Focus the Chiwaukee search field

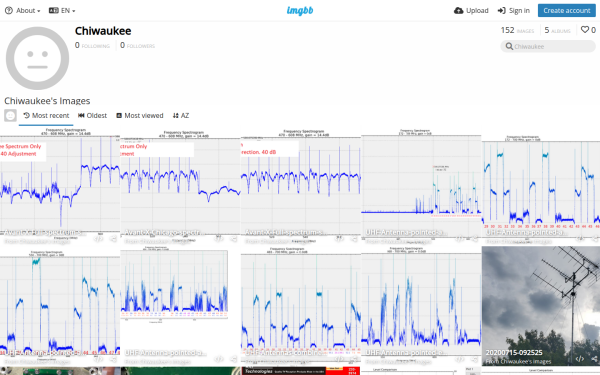pos(548,46)
